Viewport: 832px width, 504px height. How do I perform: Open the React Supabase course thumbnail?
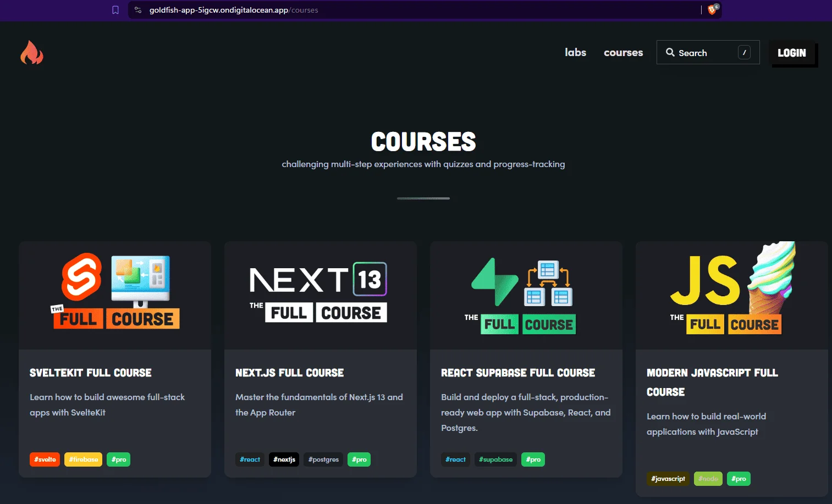point(526,295)
